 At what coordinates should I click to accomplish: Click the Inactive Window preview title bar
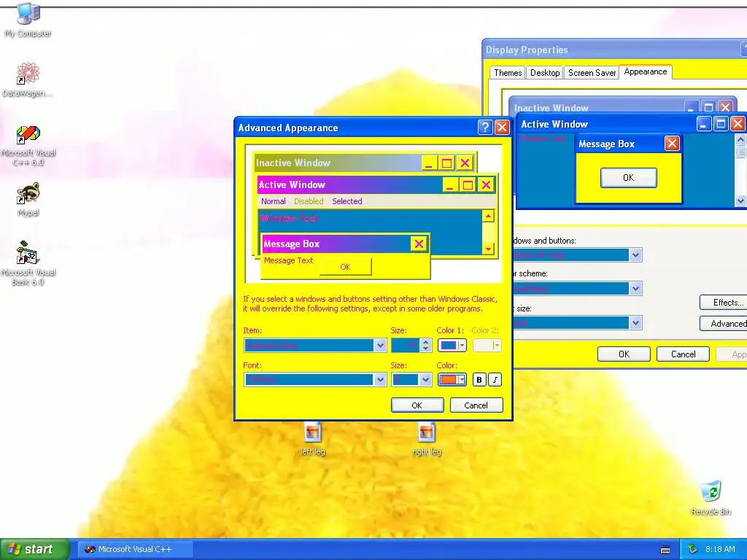(x=338, y=163)
